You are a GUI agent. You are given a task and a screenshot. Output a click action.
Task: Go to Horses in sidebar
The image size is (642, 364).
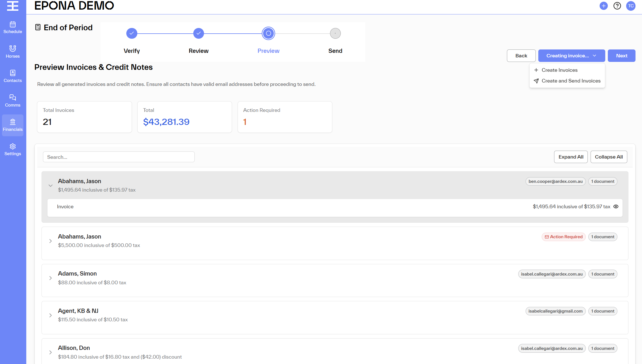click(x=13, y=52)
